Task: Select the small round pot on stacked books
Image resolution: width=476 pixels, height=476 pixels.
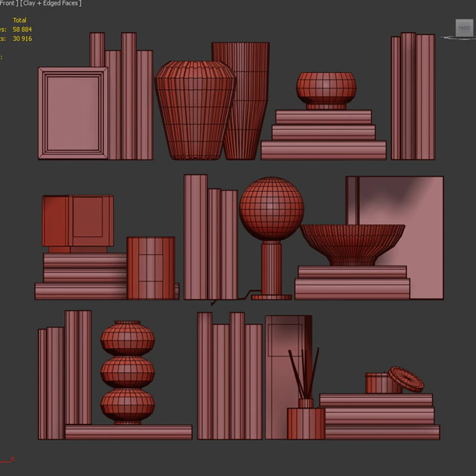Action: tap(326, 91)
